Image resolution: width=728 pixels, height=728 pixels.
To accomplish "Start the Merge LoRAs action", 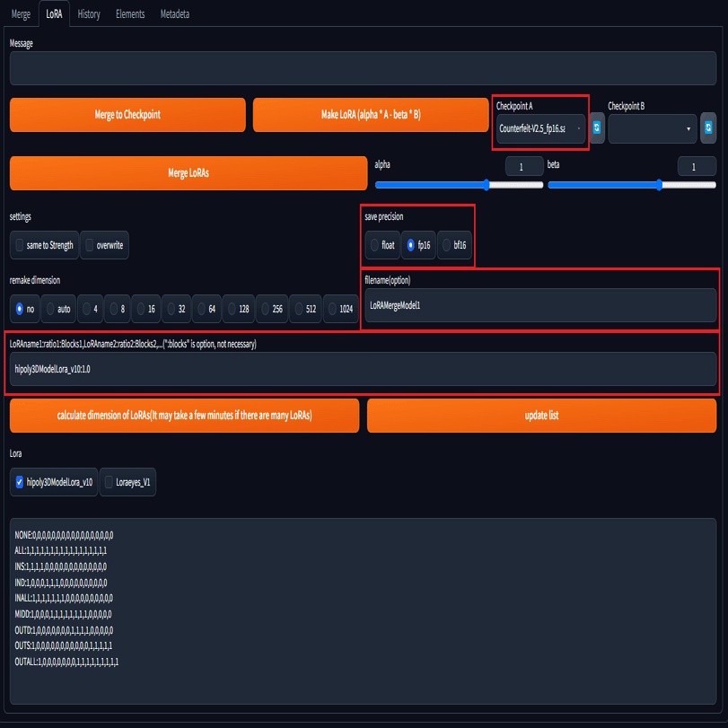I will coord(189,173).
